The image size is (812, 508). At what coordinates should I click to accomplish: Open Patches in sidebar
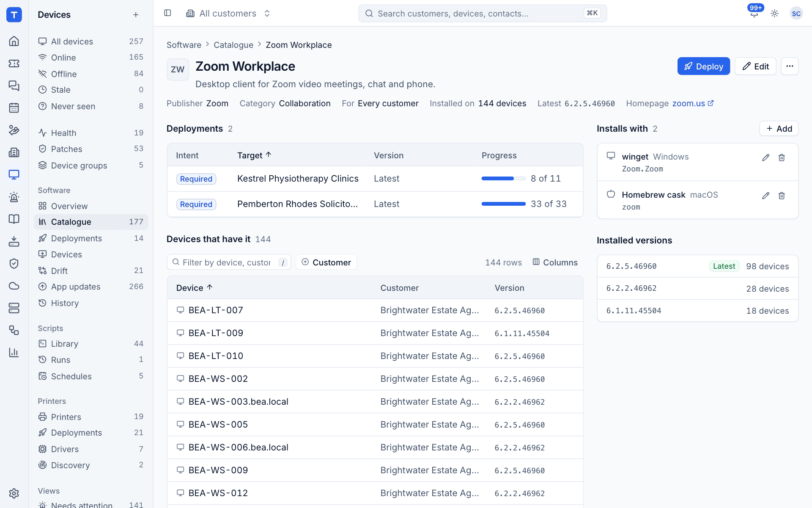[x=91, y=149]
